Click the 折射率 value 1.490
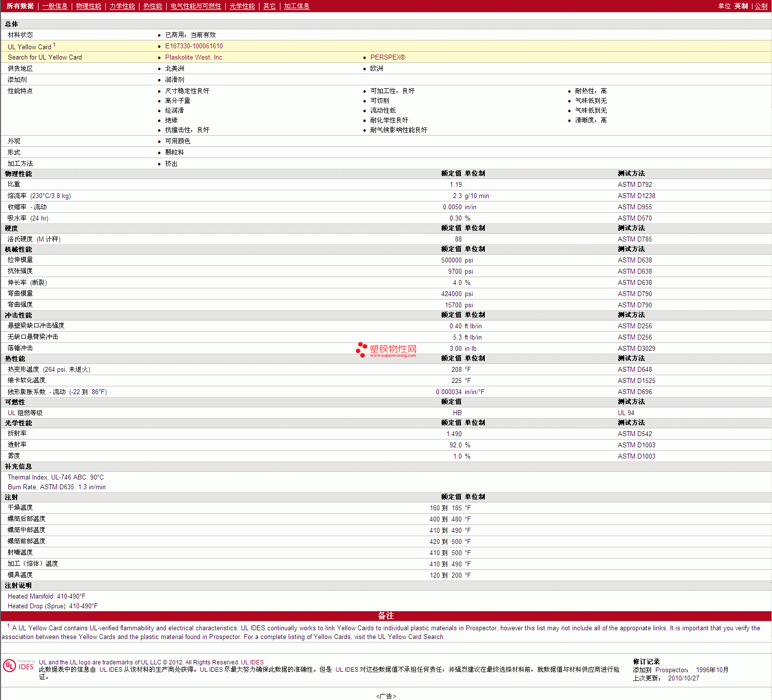This screenshot has height=700, width=772. point(454,434)
